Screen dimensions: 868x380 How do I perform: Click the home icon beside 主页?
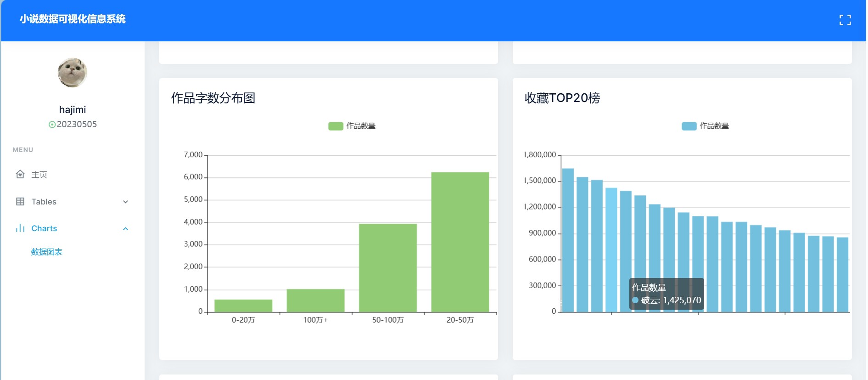pyautogui.click(x=20, y=174)
